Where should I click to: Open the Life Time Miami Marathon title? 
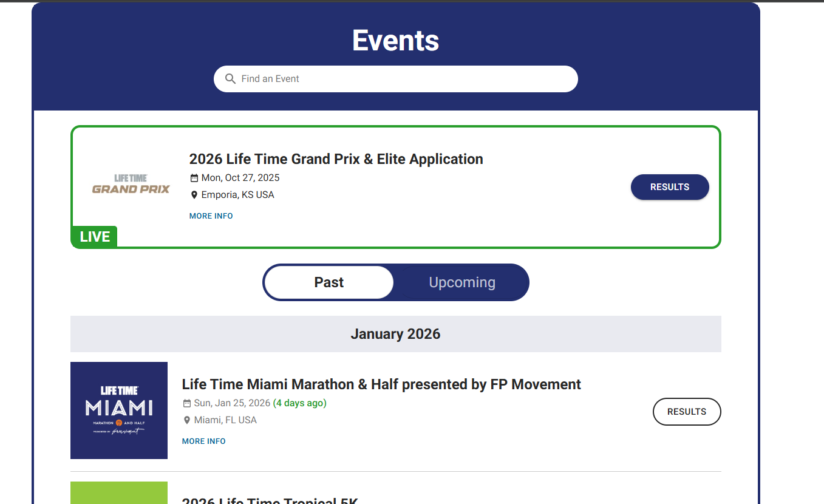[381, 384]
